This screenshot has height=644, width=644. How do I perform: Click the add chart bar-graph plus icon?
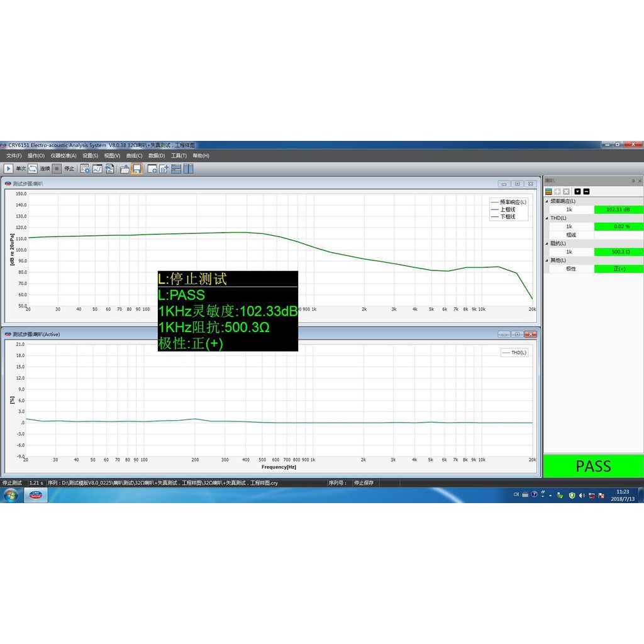tap(164, 169)
